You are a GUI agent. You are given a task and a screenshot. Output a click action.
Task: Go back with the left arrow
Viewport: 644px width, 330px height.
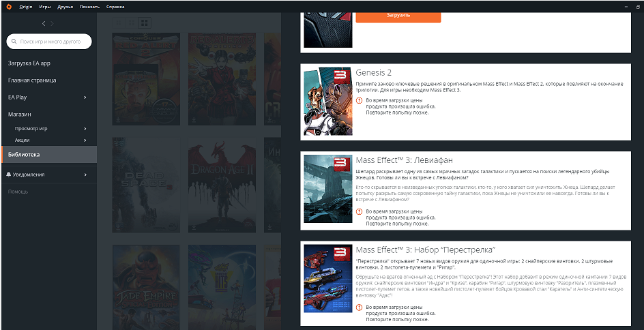point(44,24)
